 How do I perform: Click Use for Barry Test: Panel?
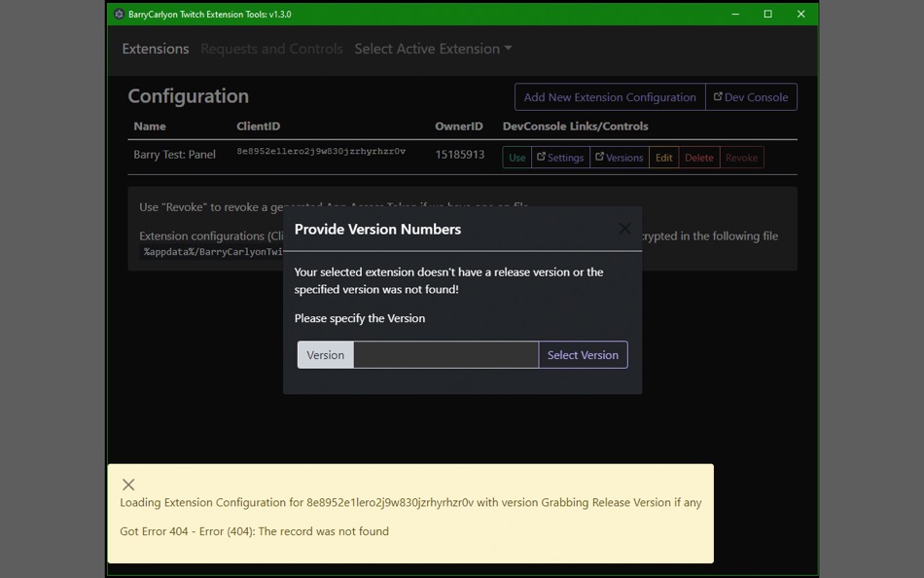(x=516, y=158)
